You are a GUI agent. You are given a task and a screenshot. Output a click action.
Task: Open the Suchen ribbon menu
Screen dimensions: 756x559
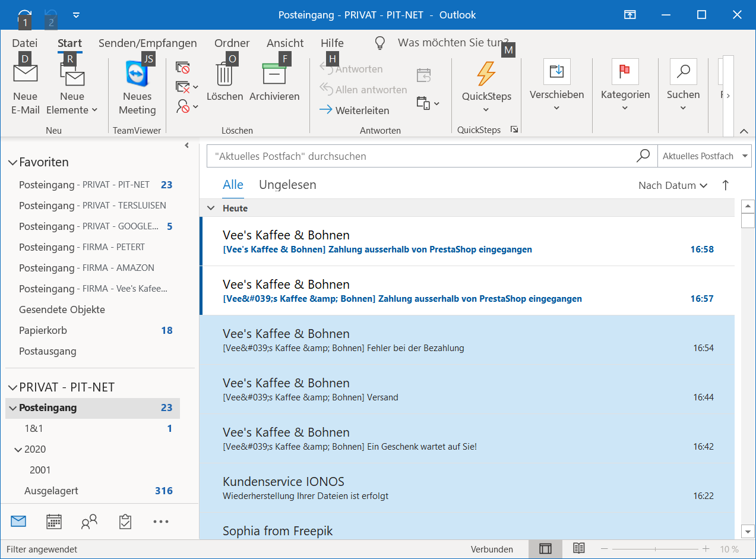[x=683, y=86]
